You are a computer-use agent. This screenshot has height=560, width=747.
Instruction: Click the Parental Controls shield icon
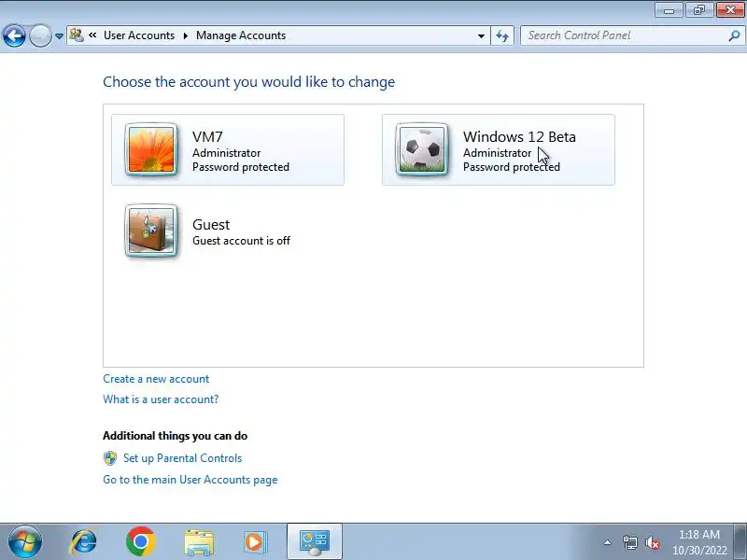[x=110, y=458]
